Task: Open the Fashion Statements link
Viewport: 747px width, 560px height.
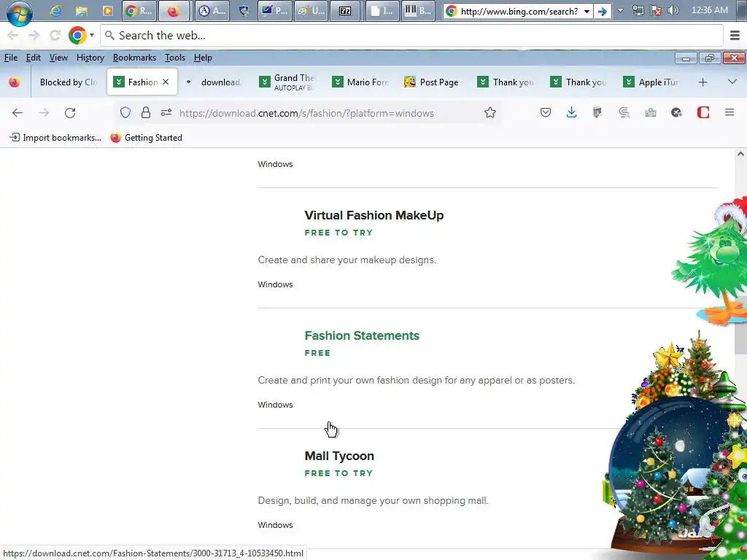Action: [x=362, y=335]
